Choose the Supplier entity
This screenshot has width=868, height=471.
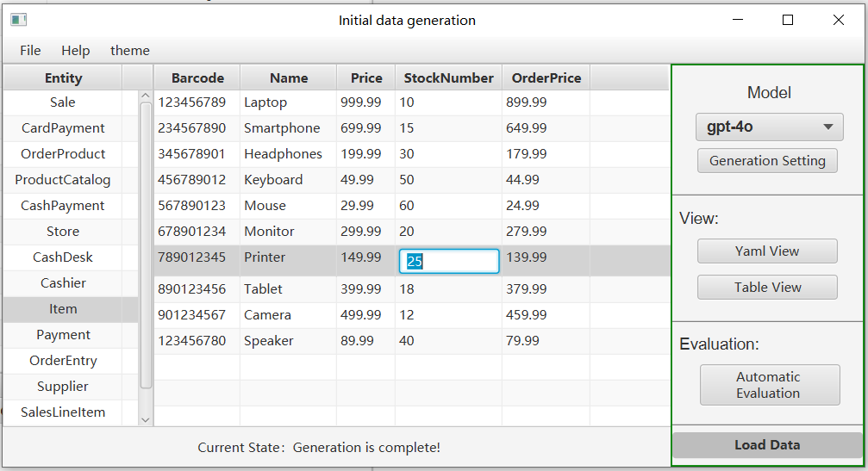pyautogui.click(x=63, y=387)
